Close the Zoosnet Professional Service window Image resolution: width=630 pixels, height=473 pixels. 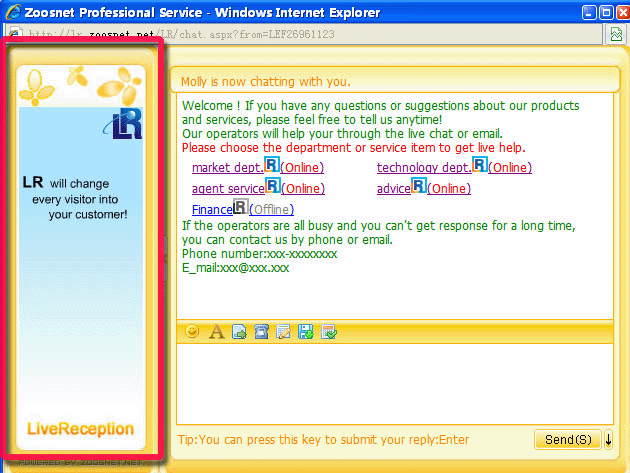click(x=623, y=12)
